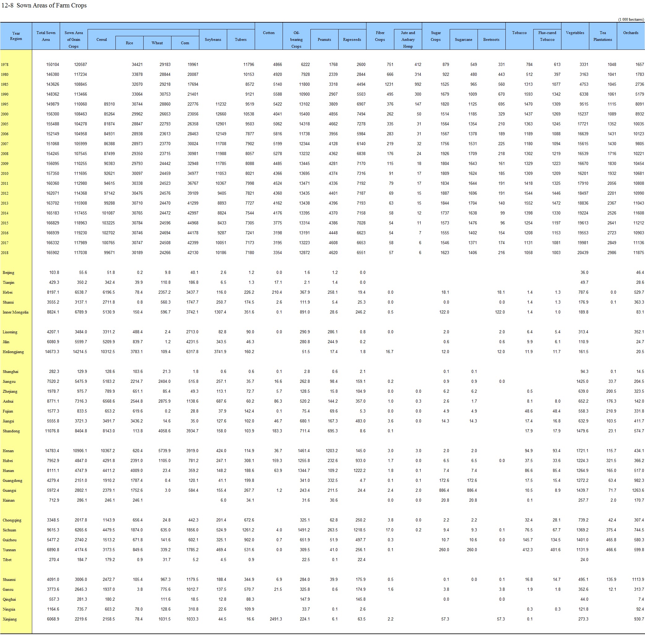Click the 'Zhejiang' region row label
The height and width of the screenshot is (644, 645).
10,391
